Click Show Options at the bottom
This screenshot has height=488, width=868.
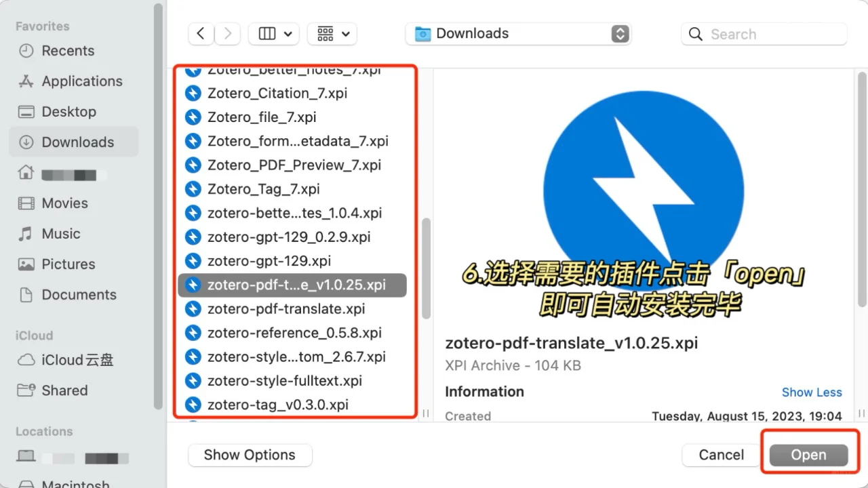click(x=250, y=455)
